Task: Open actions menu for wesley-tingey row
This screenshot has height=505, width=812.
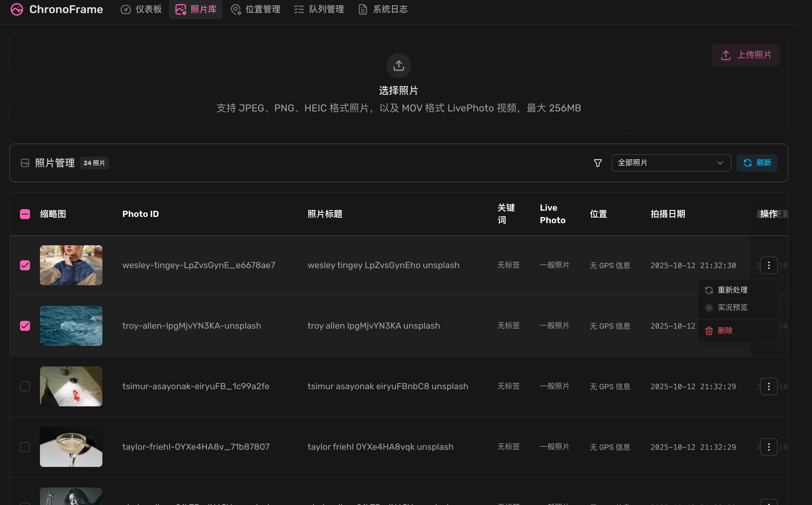Action: coord(769,265)
